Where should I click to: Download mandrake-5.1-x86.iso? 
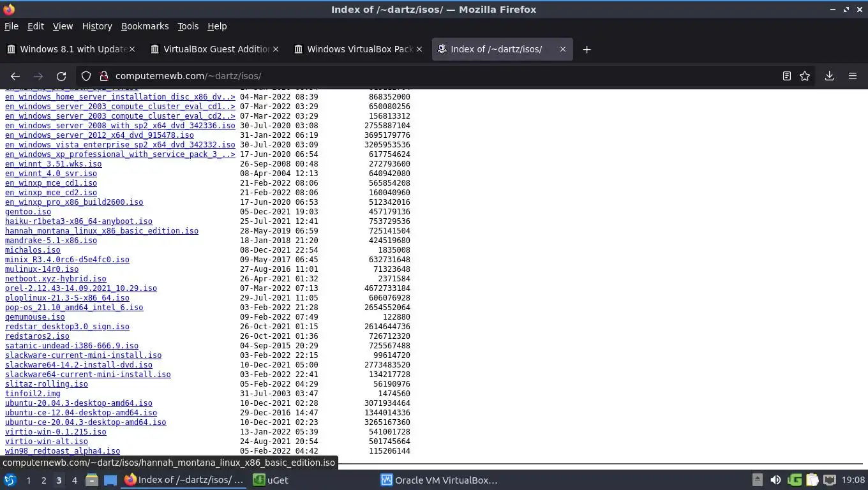coord(51,241)
